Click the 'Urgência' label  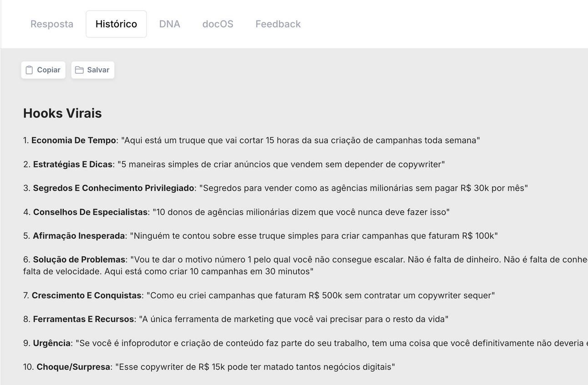pyautogui.click(x=51, y=343)
